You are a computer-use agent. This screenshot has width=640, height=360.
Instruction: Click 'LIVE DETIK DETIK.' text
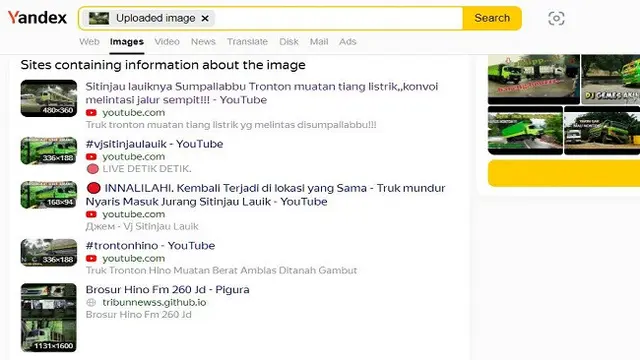(147, 169)
